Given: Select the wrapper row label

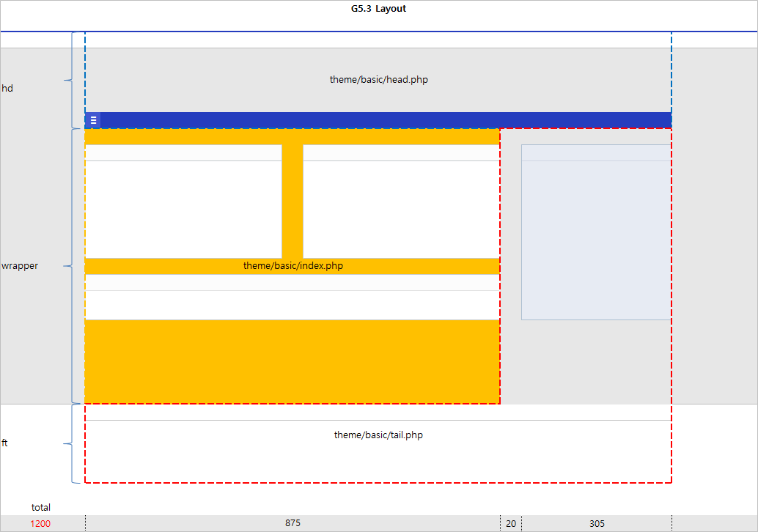Looking at the screenshot, I should (20, 266).
